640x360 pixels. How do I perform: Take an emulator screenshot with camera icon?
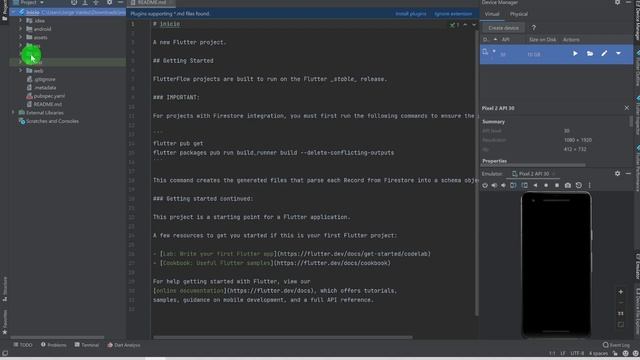point(568,185)
